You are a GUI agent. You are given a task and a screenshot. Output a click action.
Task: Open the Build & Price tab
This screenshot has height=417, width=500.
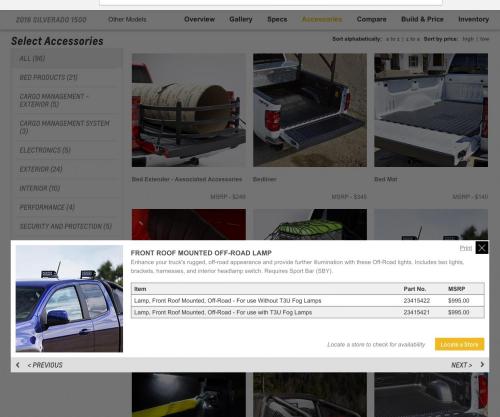point(422,19)
